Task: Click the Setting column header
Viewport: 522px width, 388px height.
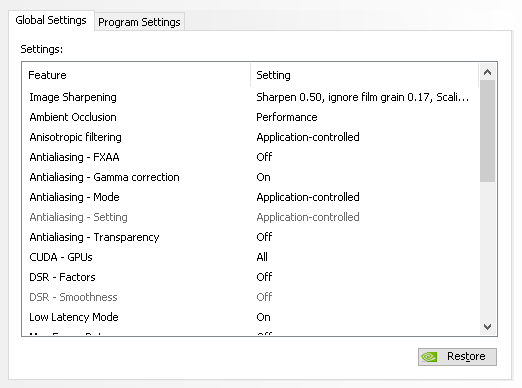Action: (x=365, y=75)
